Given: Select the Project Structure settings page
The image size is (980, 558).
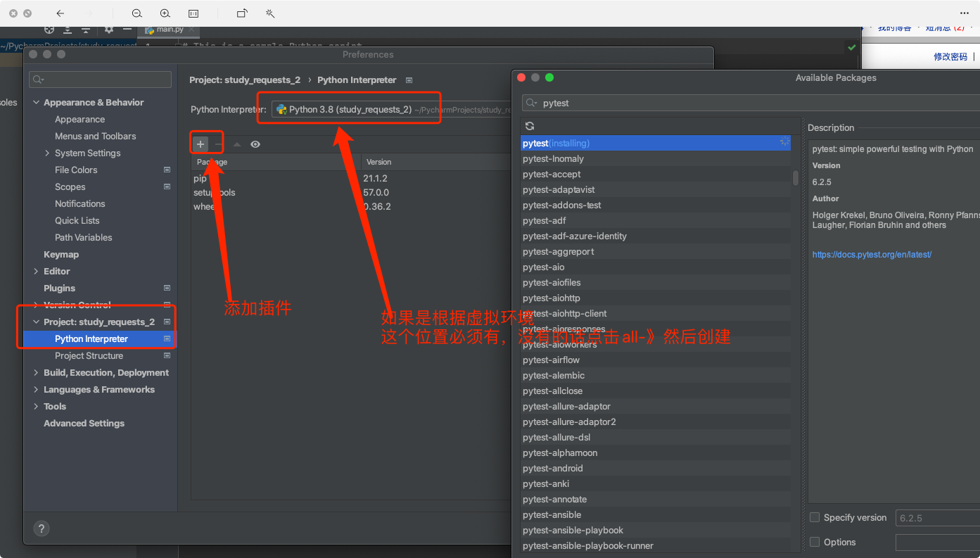Looking at the screenshot, I should pos(89,355).
